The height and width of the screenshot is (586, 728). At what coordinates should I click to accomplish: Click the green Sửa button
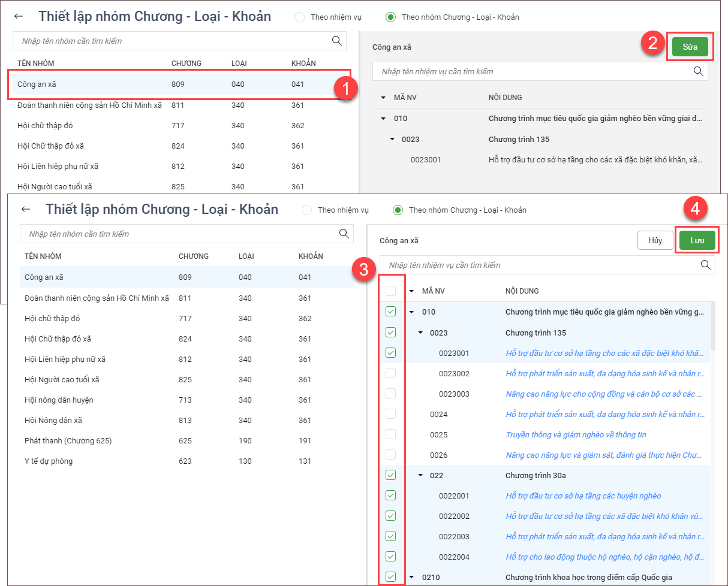pyautogui.click(x=690, y=47)
